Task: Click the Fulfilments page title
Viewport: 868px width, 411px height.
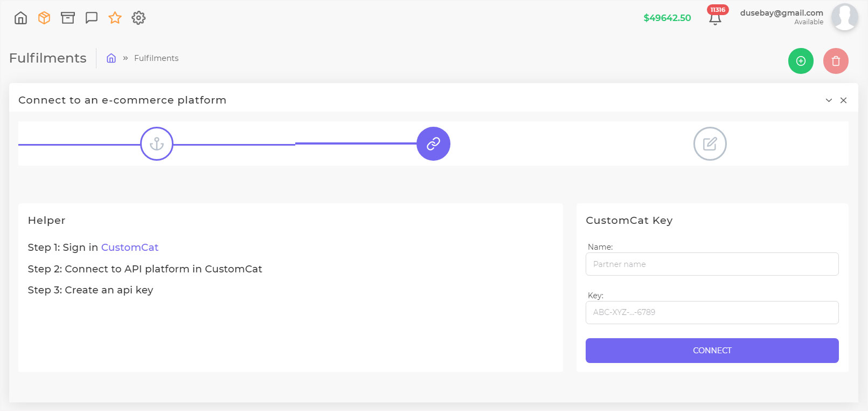Action: pos(47,58)
